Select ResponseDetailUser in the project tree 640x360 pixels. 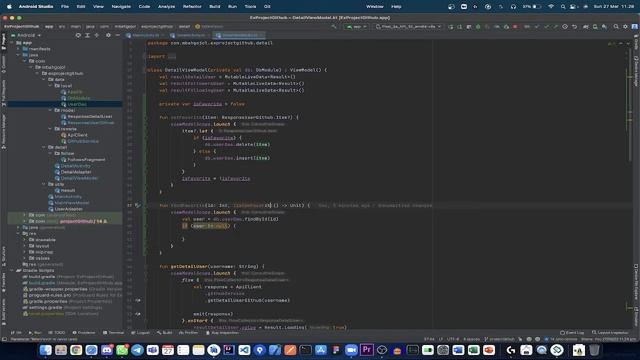tap(89, 116)
